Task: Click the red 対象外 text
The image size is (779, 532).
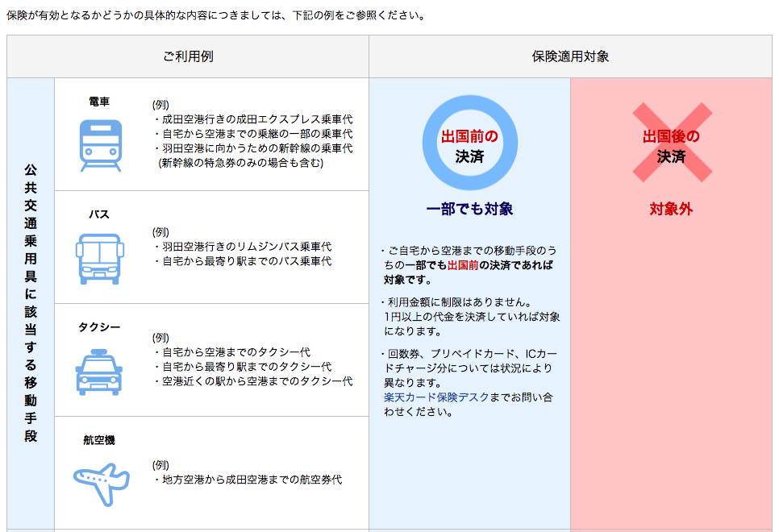Action: 671,209
